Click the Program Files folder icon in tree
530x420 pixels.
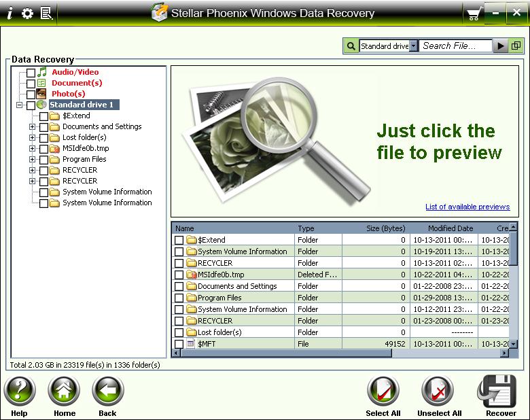click(54, 159)
